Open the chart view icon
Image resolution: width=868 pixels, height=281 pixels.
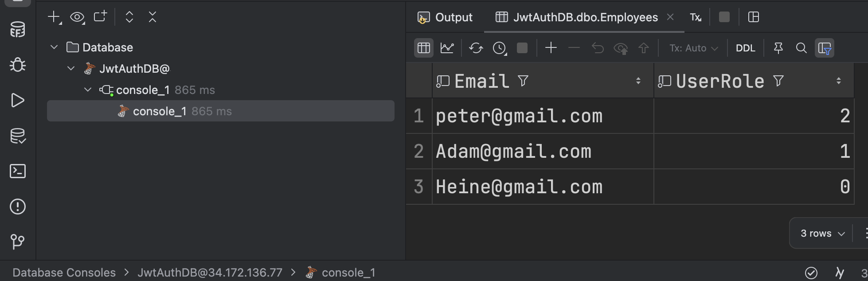click(x=447, y=48)
